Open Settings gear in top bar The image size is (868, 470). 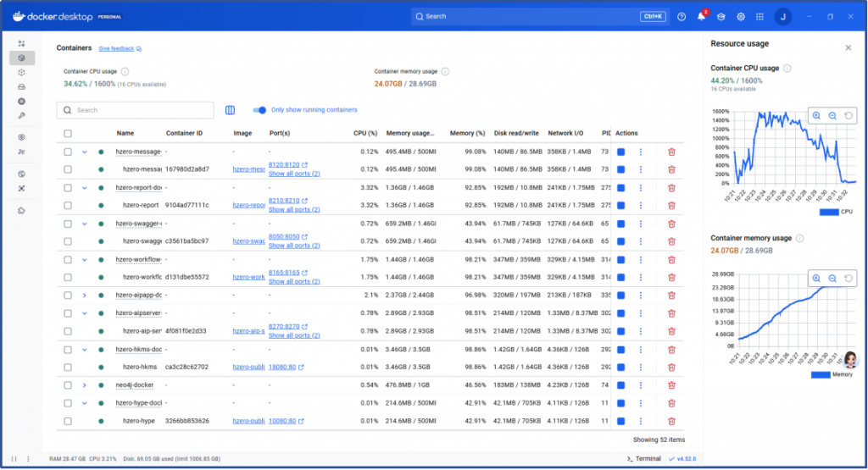(741, 16)
